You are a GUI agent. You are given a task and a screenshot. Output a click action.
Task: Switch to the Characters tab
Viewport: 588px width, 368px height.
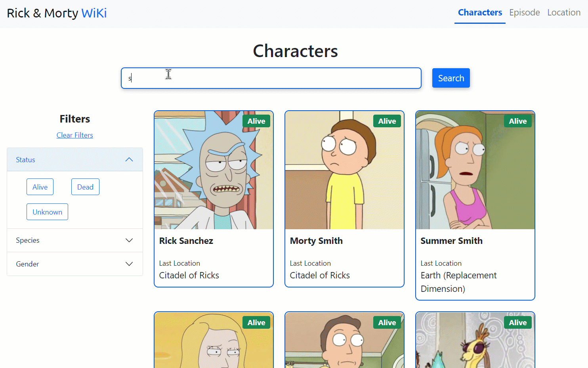[480, 13]
